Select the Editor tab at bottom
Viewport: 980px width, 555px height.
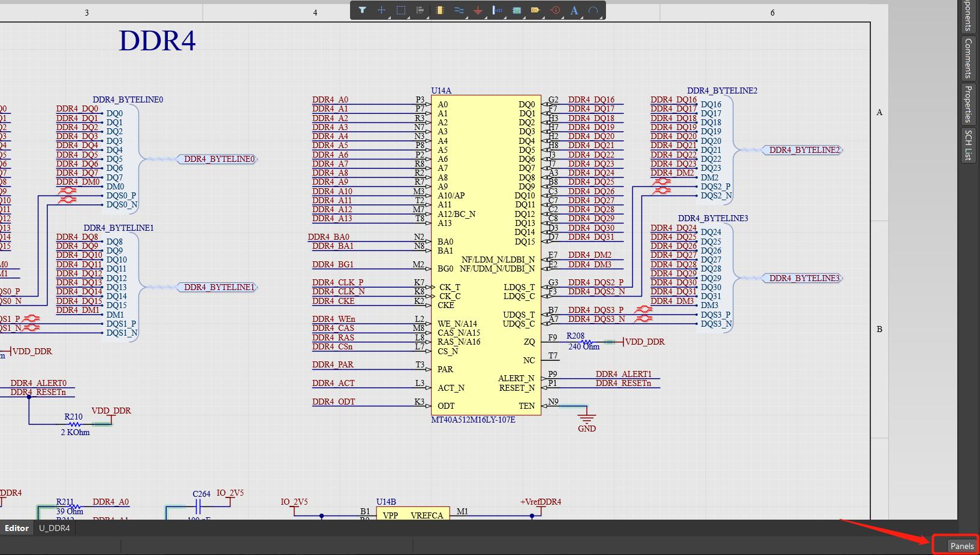tap(17, 528)
